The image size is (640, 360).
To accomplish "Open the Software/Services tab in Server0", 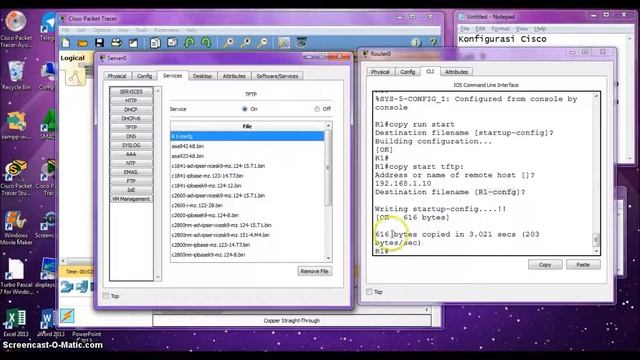I will [277, 76].
